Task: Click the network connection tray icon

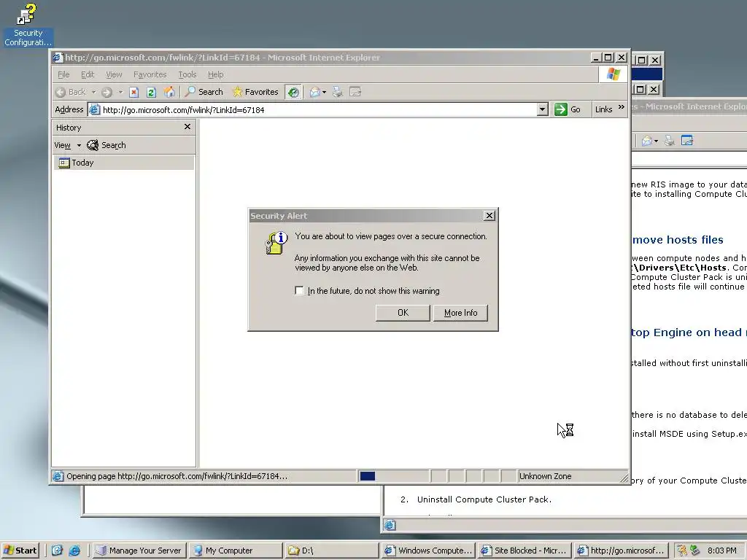Action: (x=695, y=551)
